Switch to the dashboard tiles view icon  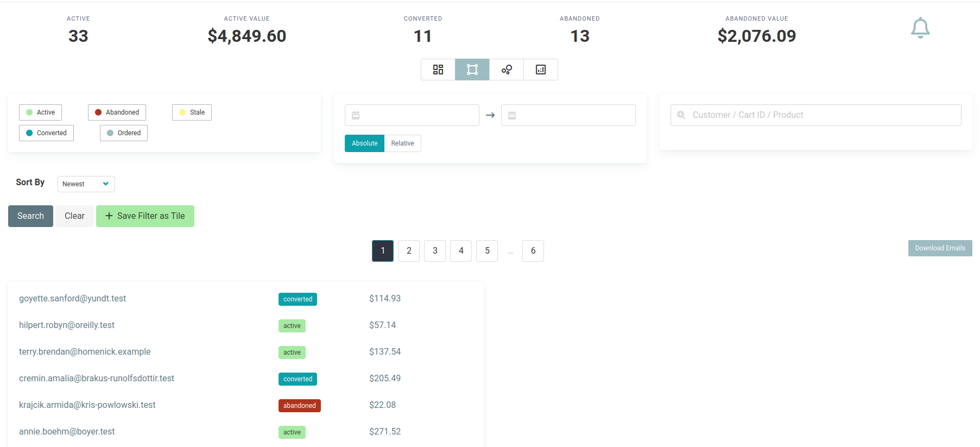(438, 70)
